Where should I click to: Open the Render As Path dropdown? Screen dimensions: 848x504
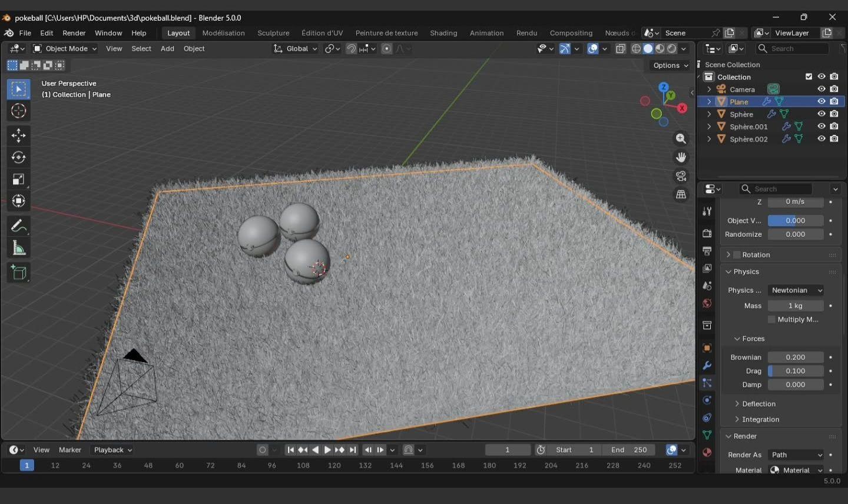[x=796, y=455]
